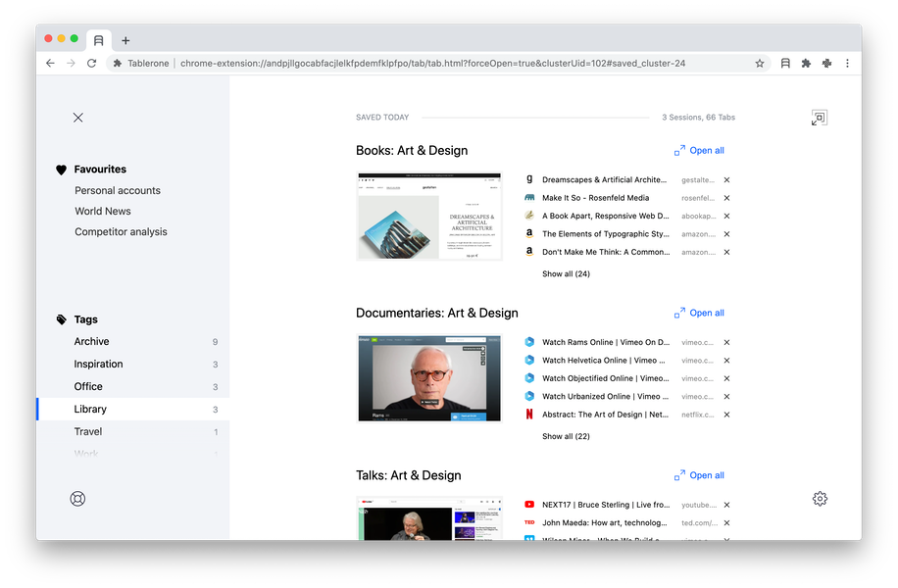Open the Vimeo favicon beside Watch Rams Online

tap(528, 342)
